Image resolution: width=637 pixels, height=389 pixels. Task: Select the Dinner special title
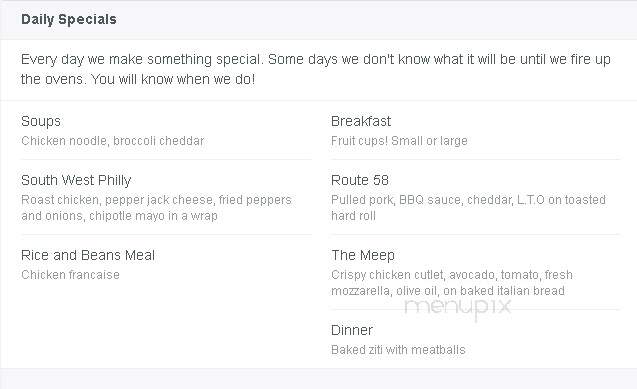[x=352, y=330]
